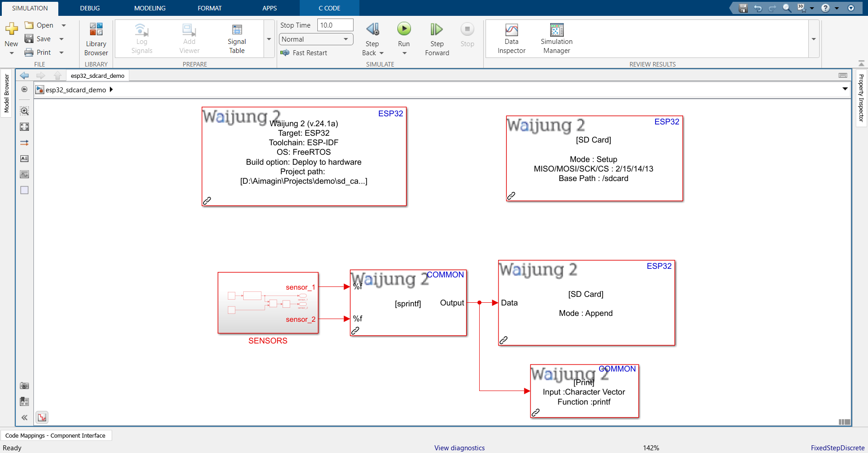
Task: Select the Fit to View tool in palette
Action: point(24,127)
